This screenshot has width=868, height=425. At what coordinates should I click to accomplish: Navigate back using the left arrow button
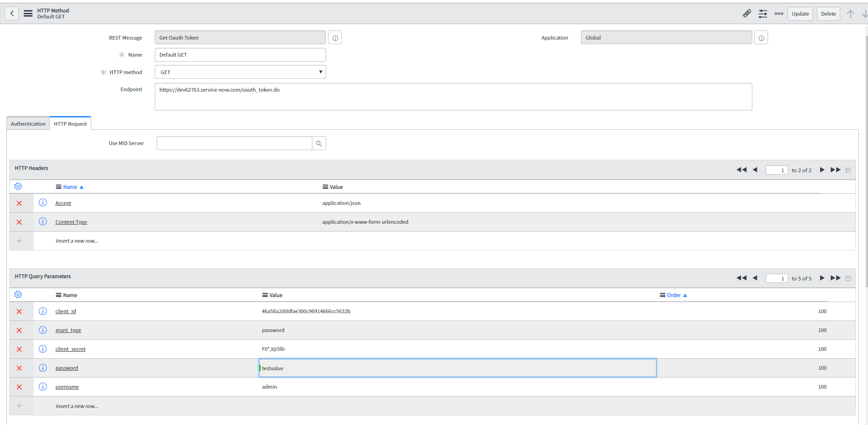click(x=12, y=13)
